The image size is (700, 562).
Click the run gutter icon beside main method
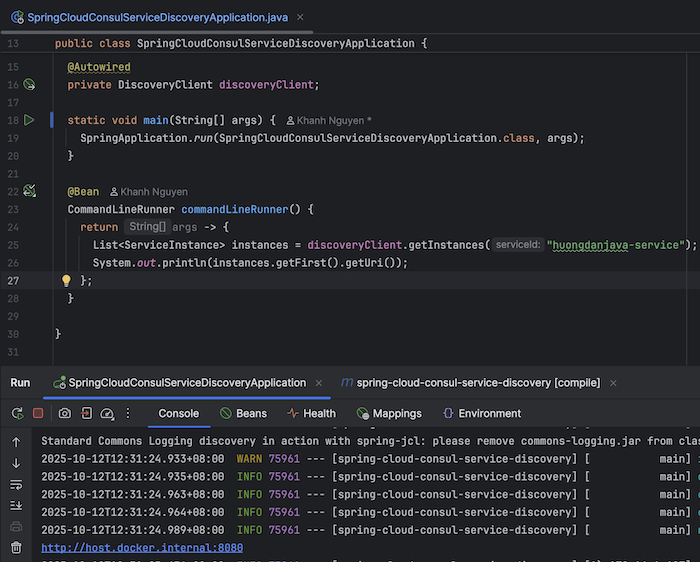pos(29,120)
